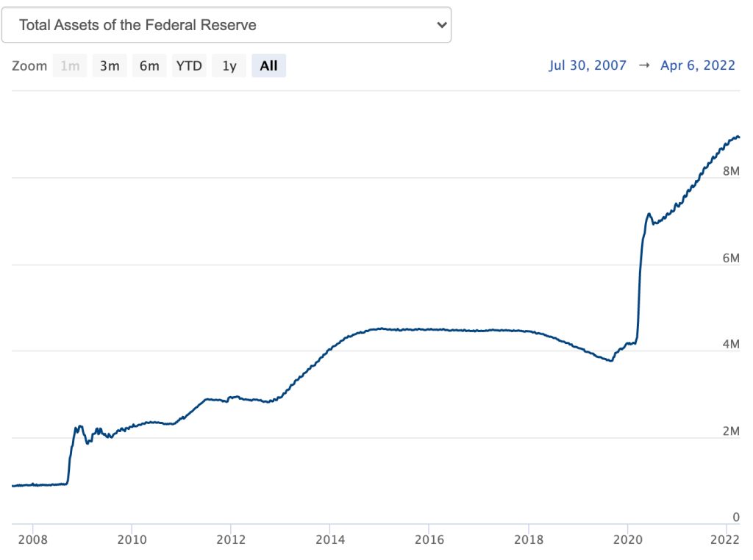Screen dimensions: 753x560
Task: Click the Zoom label beside range buttons
Action: pos(29,65)
